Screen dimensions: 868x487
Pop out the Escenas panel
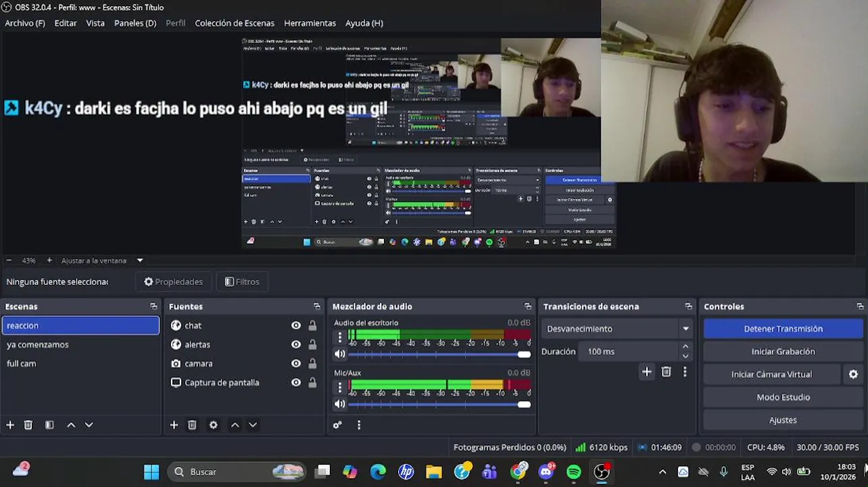[x=153, y=306]
